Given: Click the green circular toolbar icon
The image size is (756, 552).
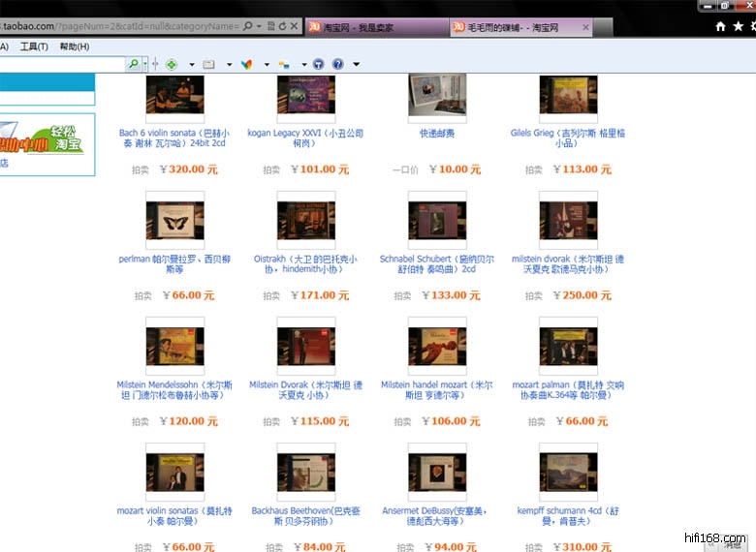Looking at the screenshot, I should [x=172, y=64].
